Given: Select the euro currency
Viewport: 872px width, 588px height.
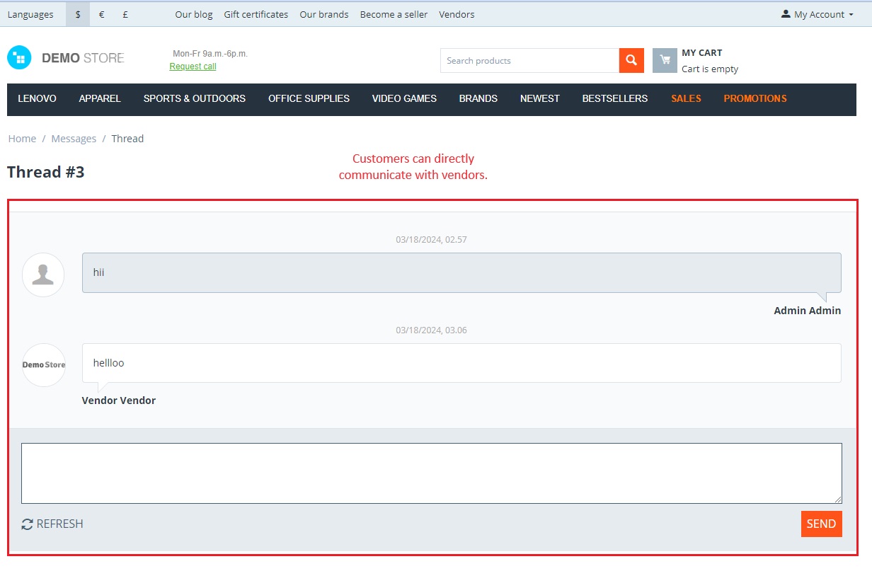Looking at the screenshot, I should click(102, 14).
